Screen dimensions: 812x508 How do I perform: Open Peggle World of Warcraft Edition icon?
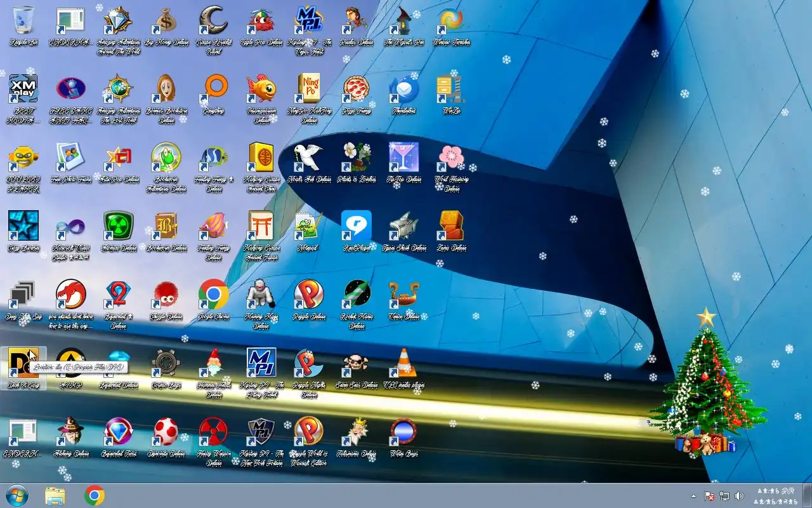(309, 432)
